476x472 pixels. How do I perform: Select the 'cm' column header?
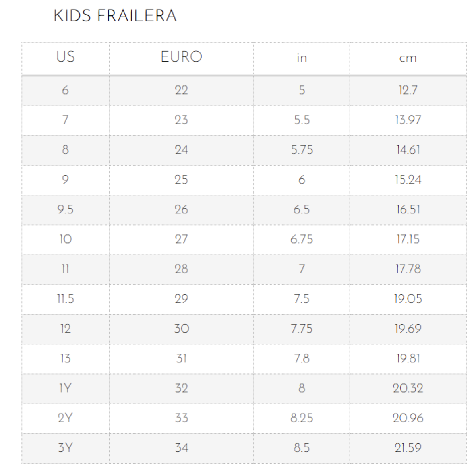point(408,58)
